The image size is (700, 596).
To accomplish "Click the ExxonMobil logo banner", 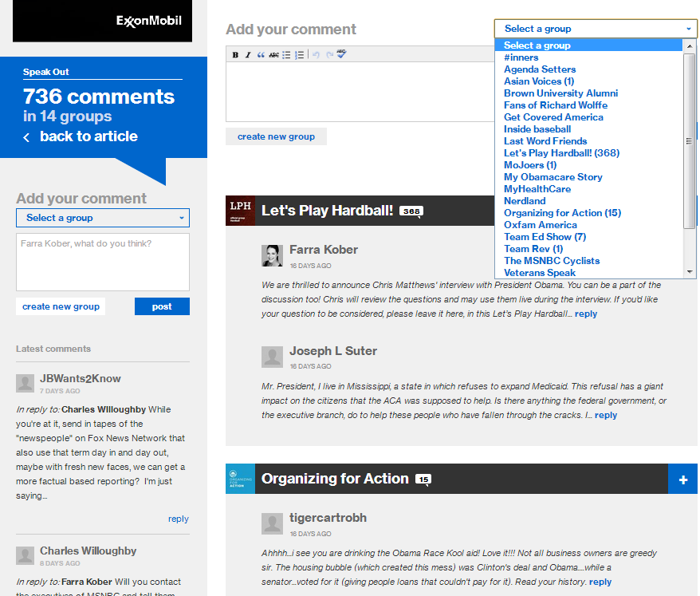I will pyautogui.click(x=102, y=22).
